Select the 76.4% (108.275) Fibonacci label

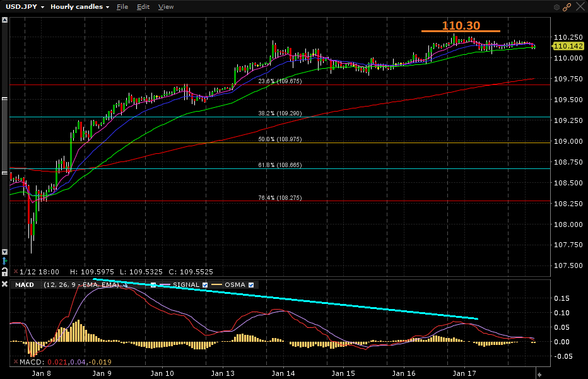279,197
